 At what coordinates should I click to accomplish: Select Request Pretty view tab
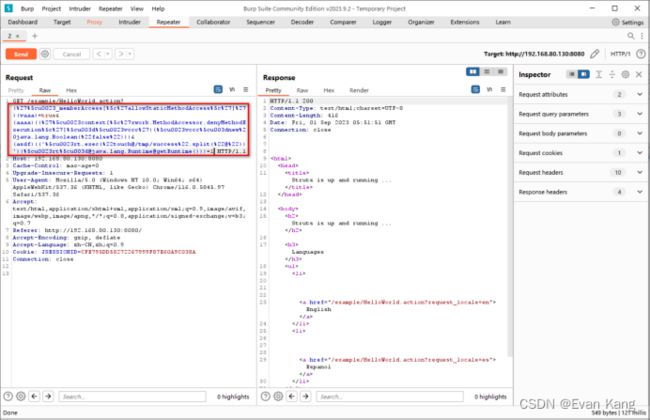coord(16,90)
